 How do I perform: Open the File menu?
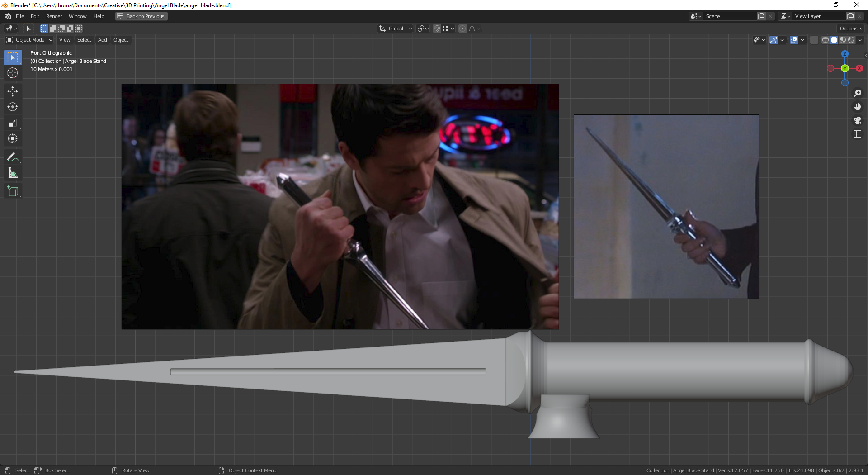coord(20,16)
